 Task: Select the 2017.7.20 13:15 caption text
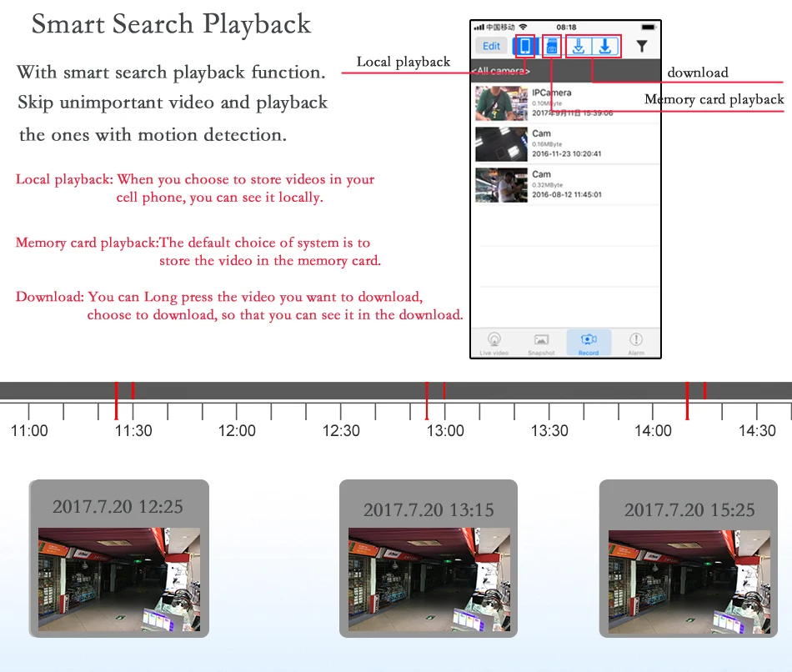click(x=429, y=509)
